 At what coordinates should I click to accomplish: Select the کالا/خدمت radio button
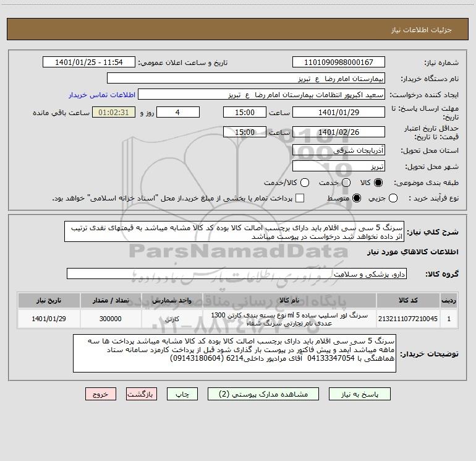[x=305, y=183]
